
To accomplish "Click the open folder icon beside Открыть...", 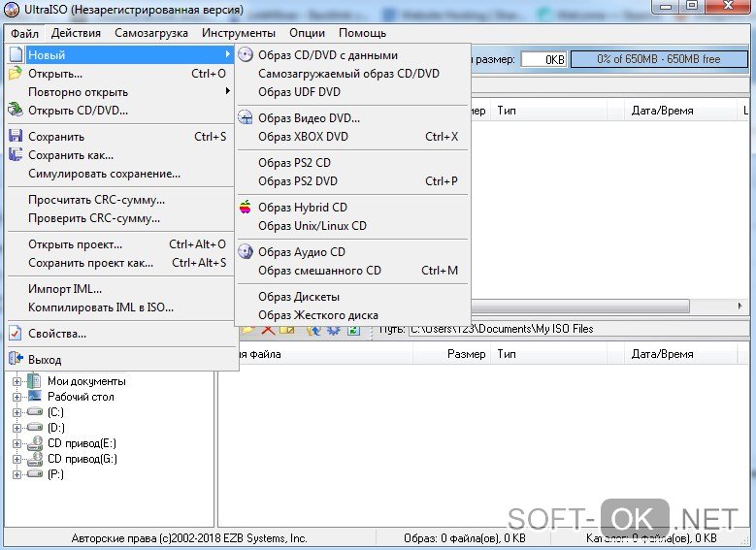I will click(16, 74).
